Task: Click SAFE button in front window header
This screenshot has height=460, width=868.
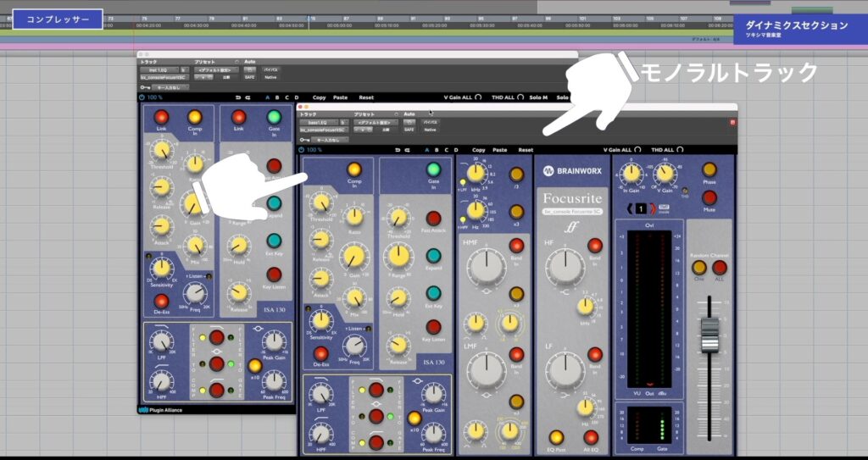Action: [409, 130]
